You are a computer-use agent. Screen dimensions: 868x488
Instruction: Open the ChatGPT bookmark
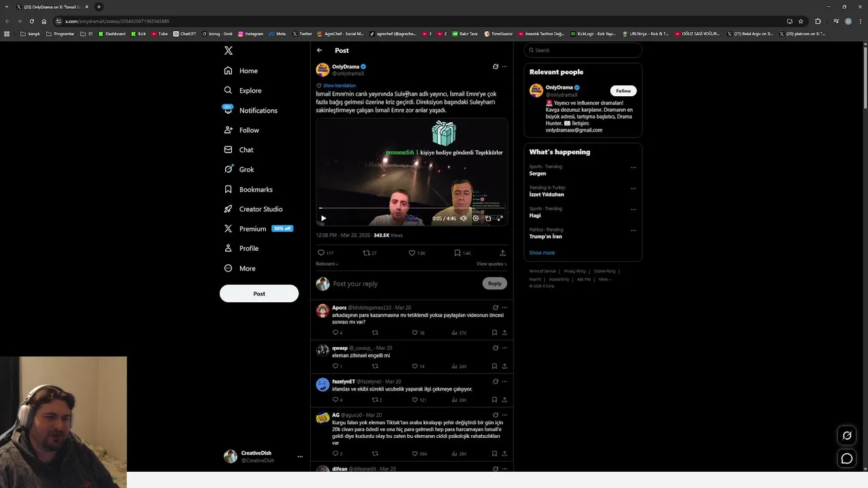[x=184, y=33]
